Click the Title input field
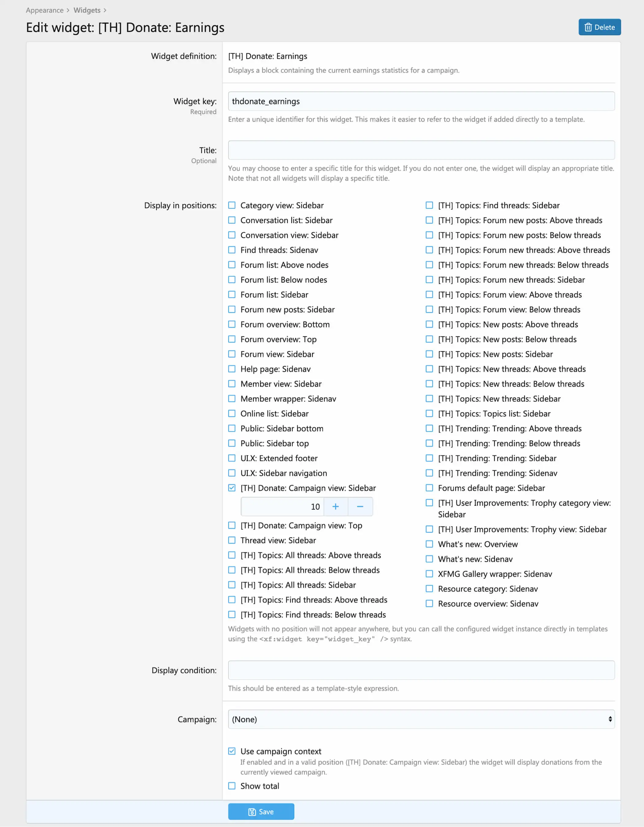Image resolution: width=644 pixels, height=827 pixels. 421,150
